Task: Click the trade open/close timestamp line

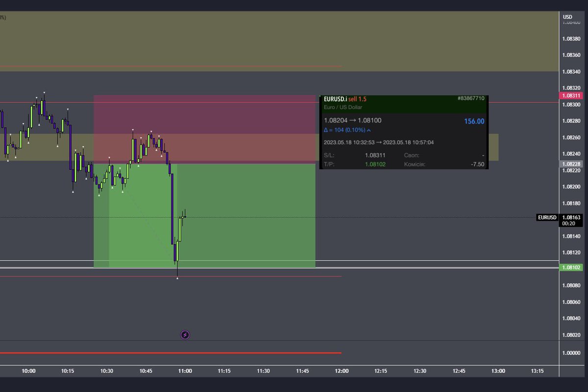Action: click(x=379, y=142)
